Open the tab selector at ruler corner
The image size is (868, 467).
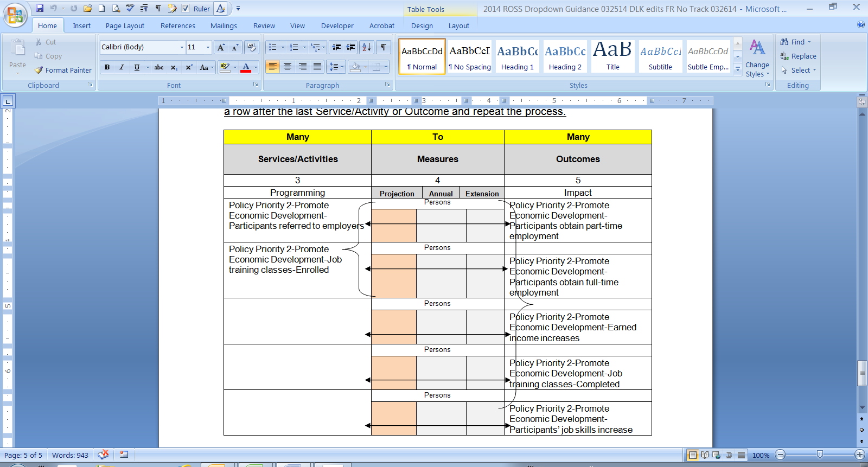click(8, 101)
